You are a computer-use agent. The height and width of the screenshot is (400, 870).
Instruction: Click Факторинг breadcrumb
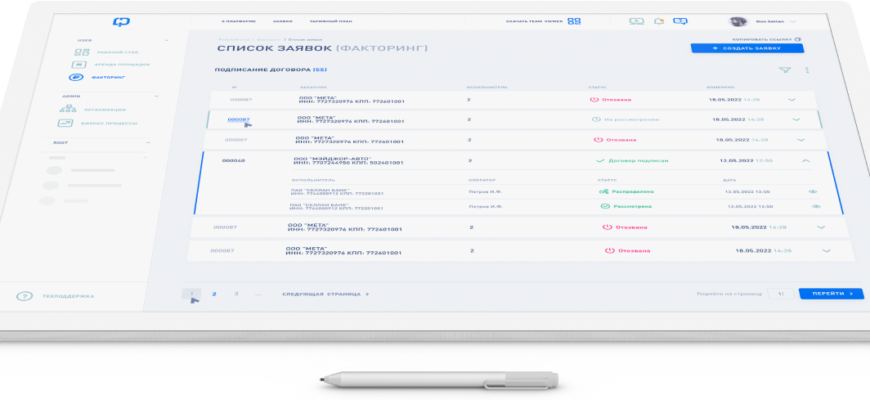pyautogui.click(x=269, y=39)
